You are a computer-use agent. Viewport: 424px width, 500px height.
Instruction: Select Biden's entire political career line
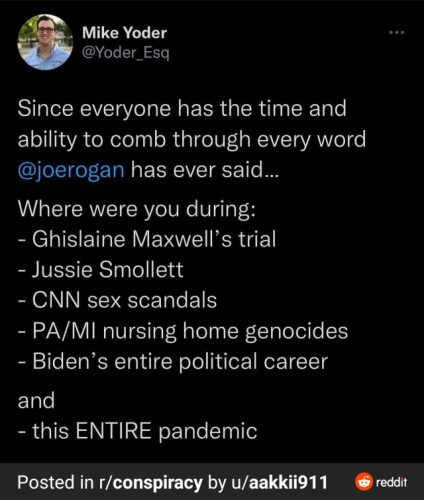pyautogui.click(x=173, y=361)
